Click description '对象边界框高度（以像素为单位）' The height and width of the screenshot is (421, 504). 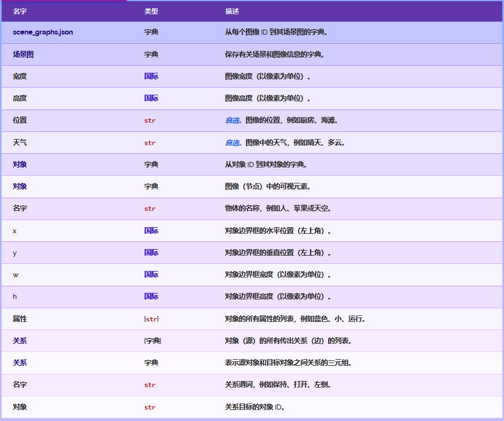(278, 296)
